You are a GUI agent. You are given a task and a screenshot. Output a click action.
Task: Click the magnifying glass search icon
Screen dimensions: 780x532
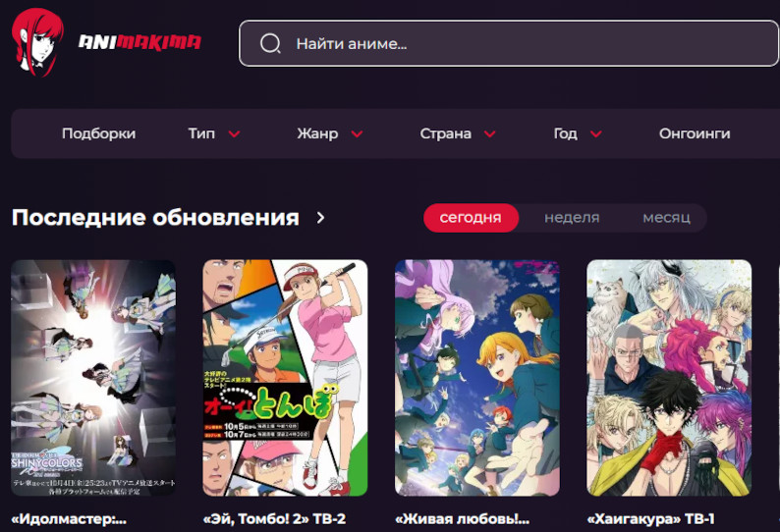coord(270,44)
